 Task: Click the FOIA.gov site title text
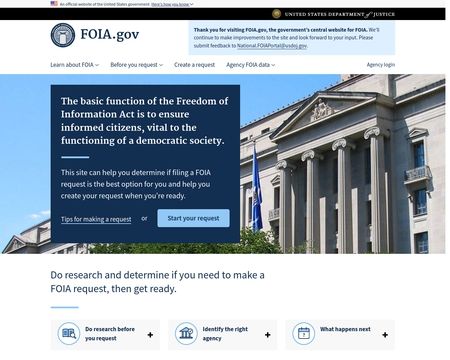point(110,35)
